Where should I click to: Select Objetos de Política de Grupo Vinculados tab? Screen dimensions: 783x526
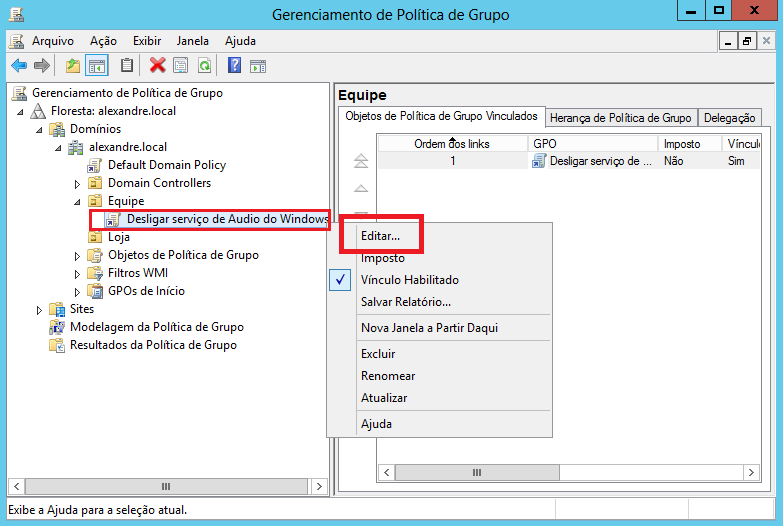pos(441,116)
